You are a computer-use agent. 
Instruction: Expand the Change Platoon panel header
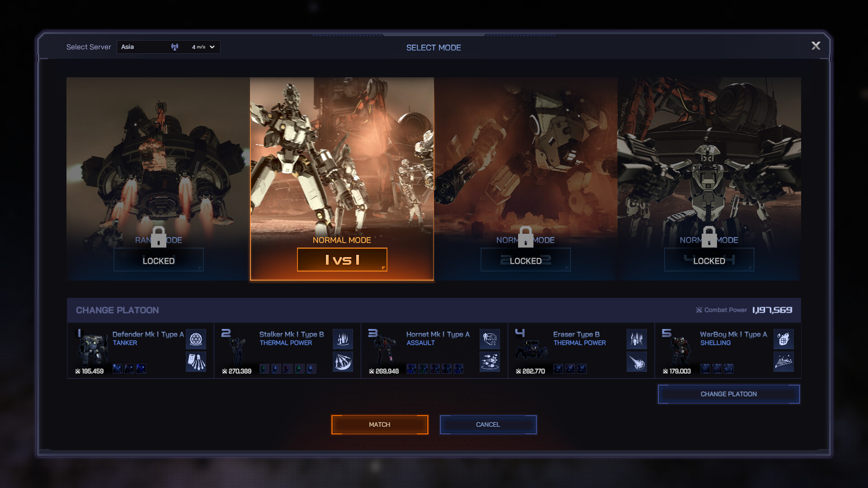[118, 310]
